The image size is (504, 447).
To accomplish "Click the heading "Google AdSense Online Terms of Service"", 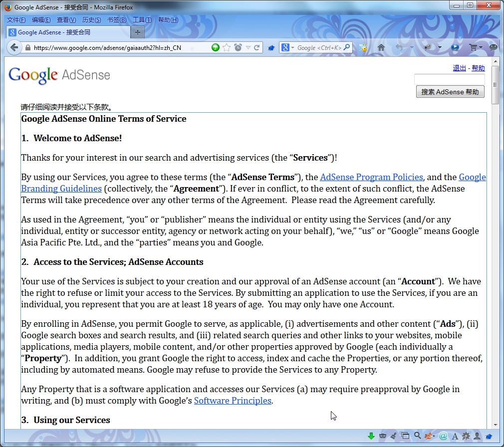I will pos(103,119).
